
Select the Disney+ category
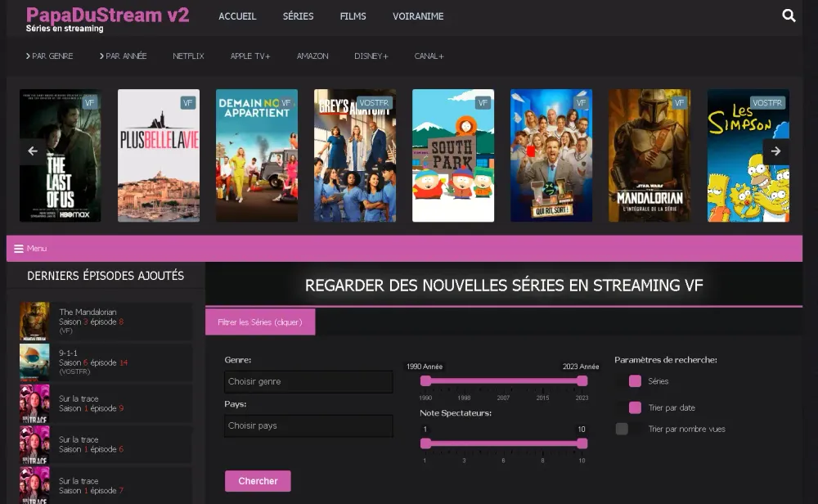click(371, 56)
